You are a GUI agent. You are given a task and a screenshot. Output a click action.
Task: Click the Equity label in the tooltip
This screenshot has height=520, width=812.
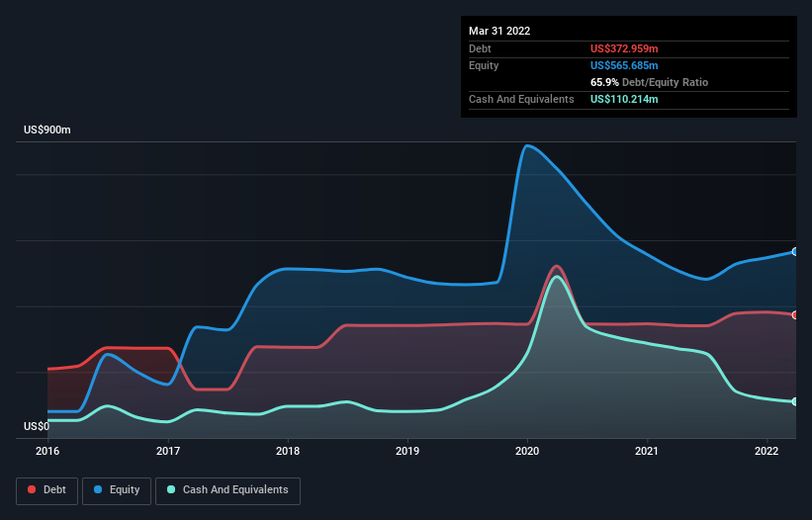point(484,65)
